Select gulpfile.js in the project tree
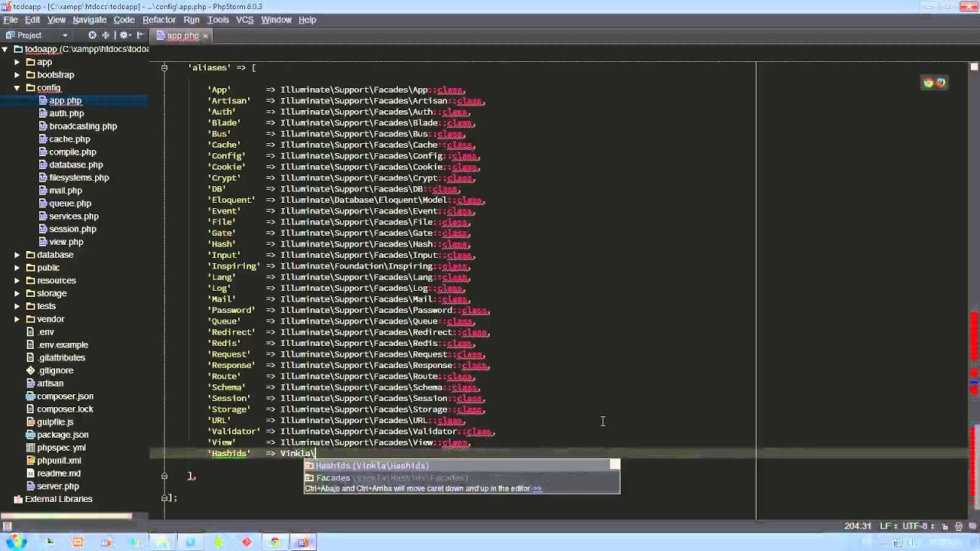 tap(55, 422)
